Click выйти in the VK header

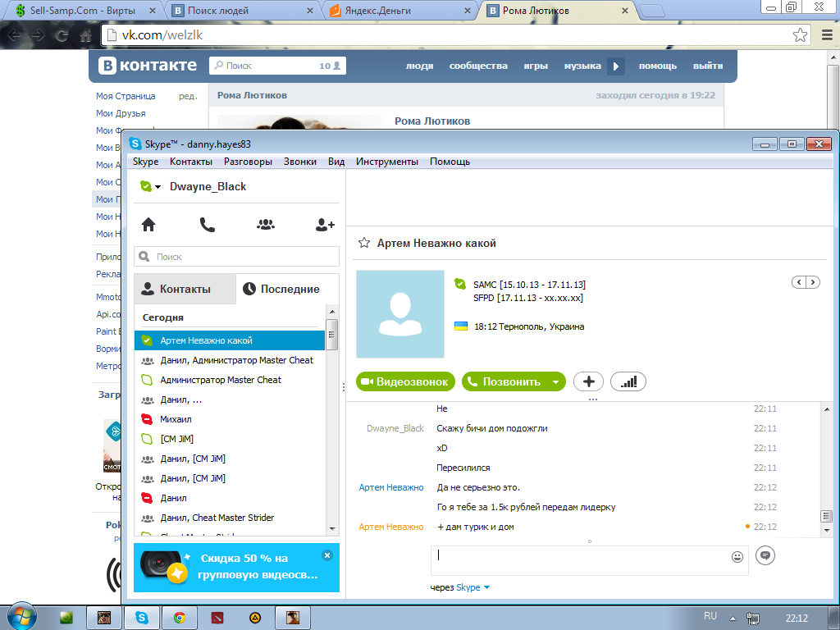708,66
